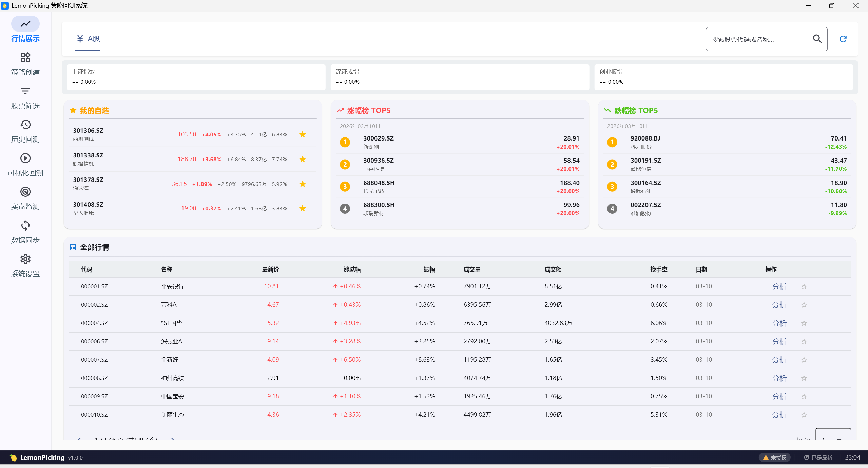
Task: Unfavorite 301306.SZ with its gold star
Action: click(x=302, y=135)
